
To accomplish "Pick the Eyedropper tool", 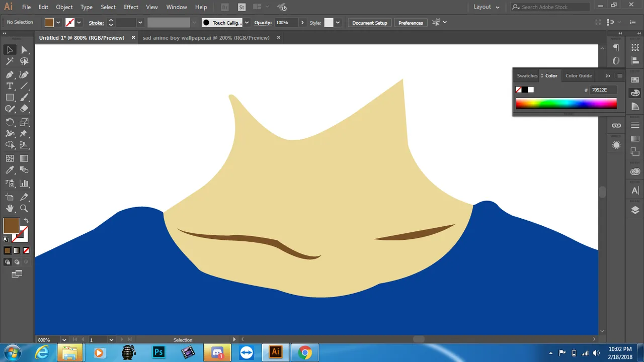I will tap(10, 170).
